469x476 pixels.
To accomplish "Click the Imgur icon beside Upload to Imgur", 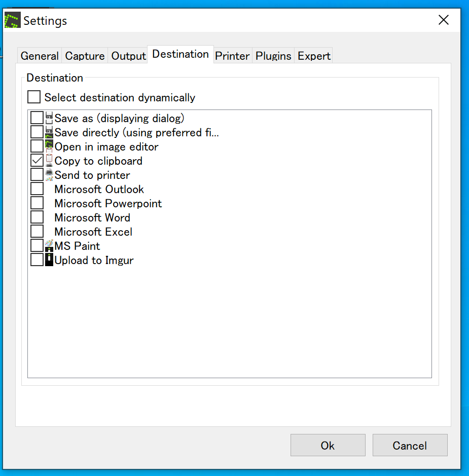I will point(49,260).
